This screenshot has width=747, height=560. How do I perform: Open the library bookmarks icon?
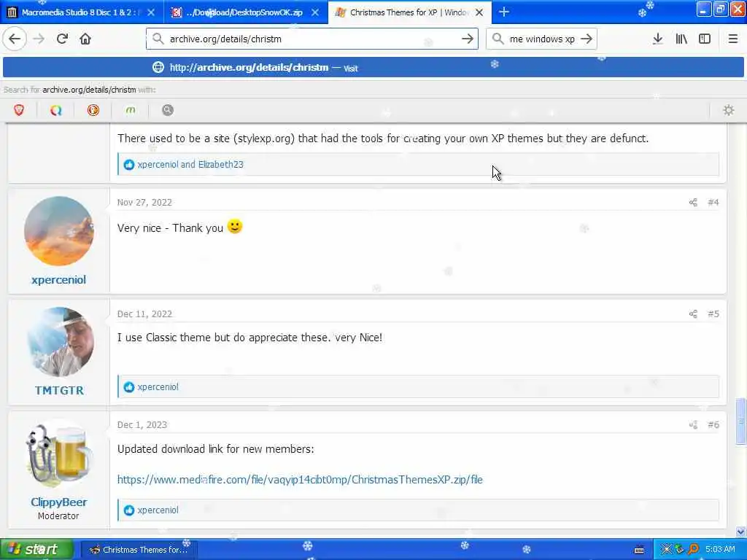click(681, 39)
